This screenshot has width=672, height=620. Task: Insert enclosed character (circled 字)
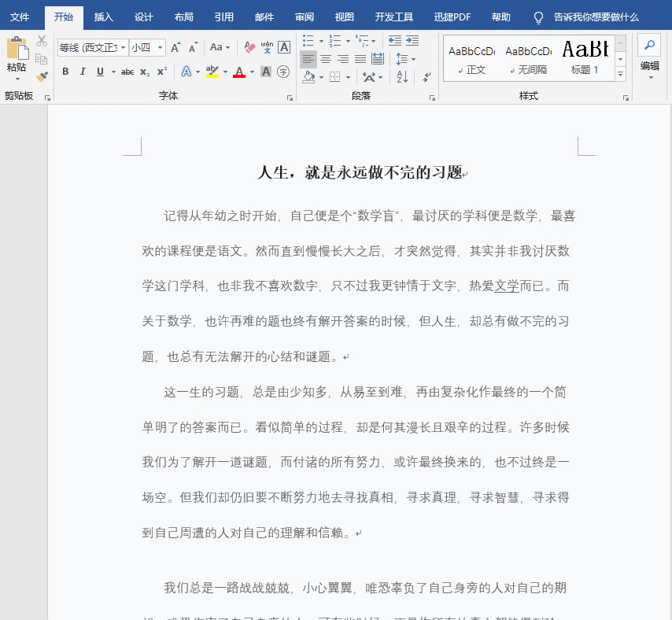click(282, 72)
